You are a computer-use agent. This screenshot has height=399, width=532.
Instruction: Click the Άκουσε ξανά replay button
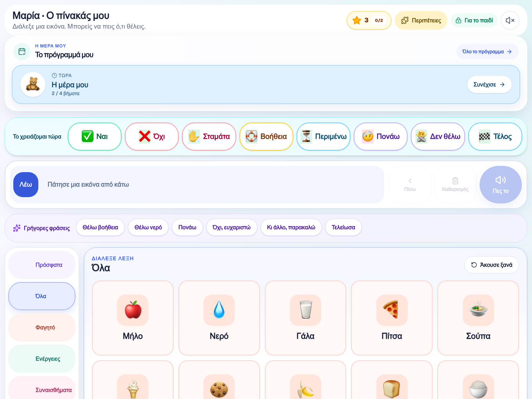(x=492, y=265)
